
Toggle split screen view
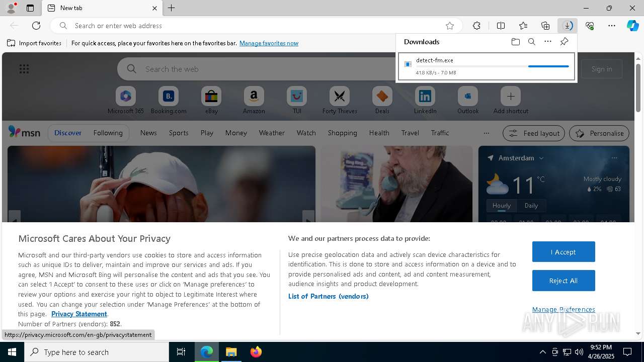(501, 26)
